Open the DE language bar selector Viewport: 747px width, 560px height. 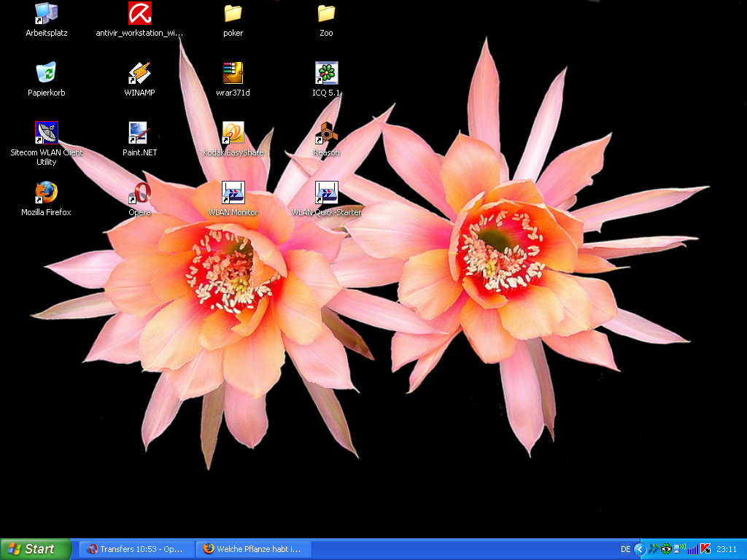[x=625, y=549]
